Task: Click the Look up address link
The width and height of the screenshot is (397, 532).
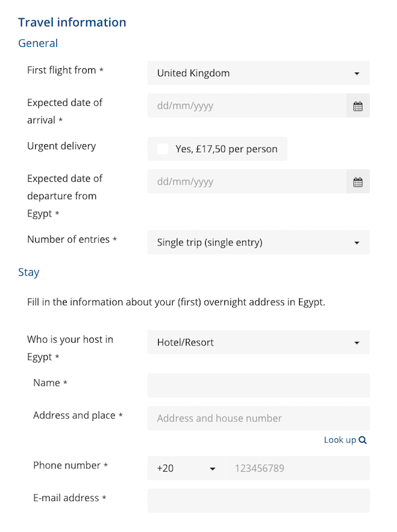Action: coord(340,440)
